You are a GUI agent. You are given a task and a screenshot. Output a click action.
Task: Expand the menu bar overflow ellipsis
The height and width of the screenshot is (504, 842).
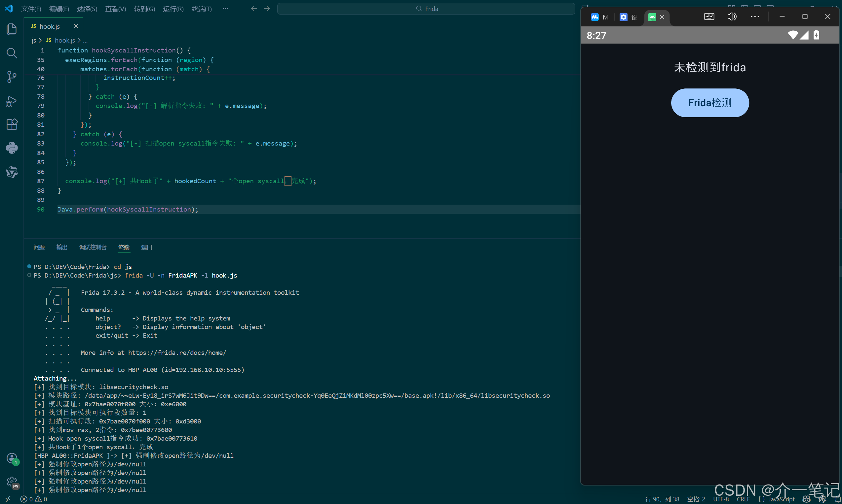[x=225, y=9]
